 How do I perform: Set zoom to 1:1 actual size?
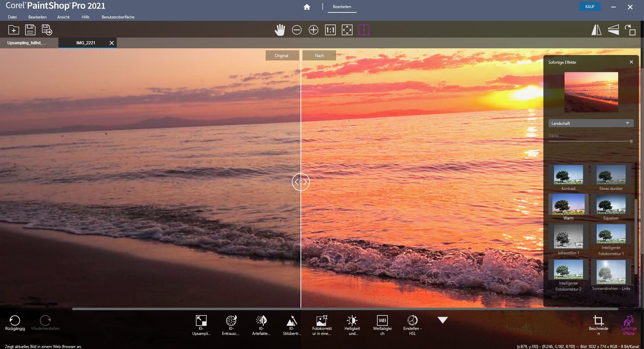point(330,30)
